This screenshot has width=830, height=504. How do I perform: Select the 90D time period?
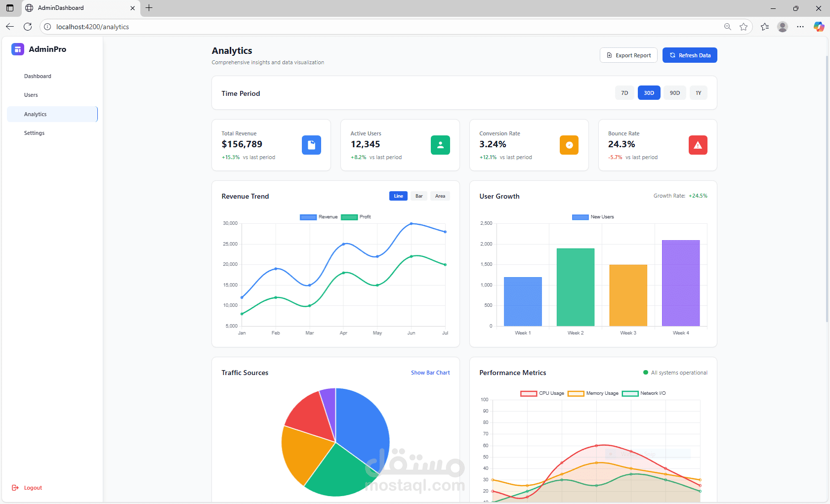click(x=675, y=93)
